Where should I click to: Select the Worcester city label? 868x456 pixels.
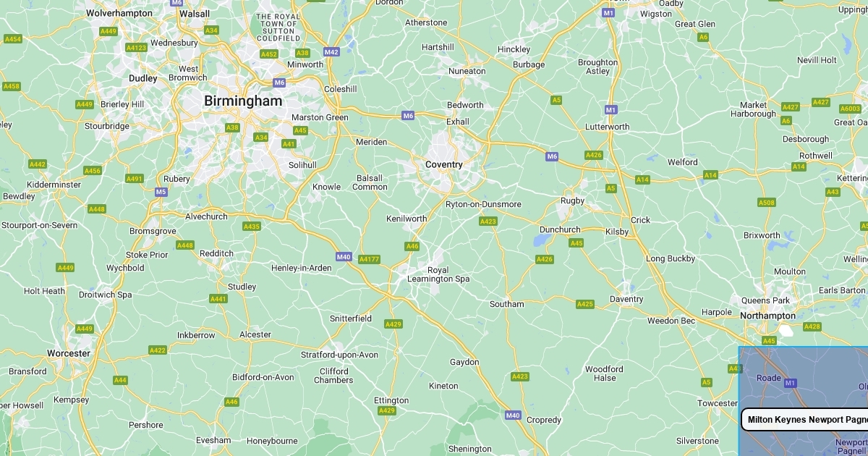(x=68, y=353)
